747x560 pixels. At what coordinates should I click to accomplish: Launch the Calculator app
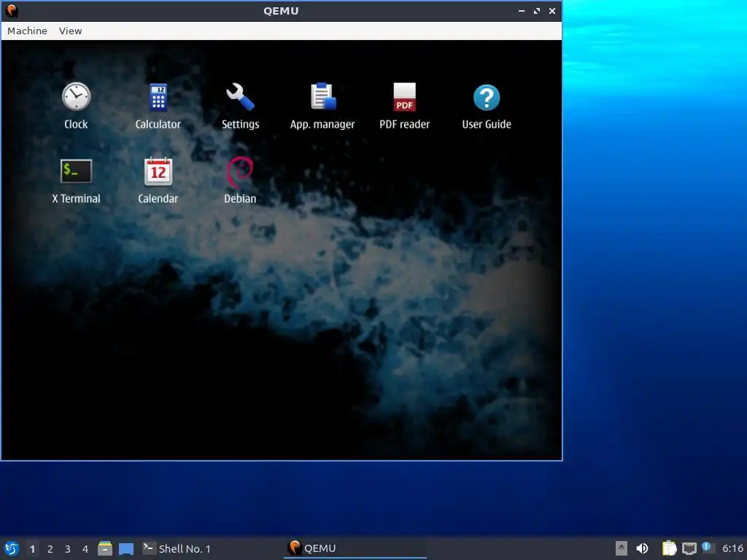[158, 98]
